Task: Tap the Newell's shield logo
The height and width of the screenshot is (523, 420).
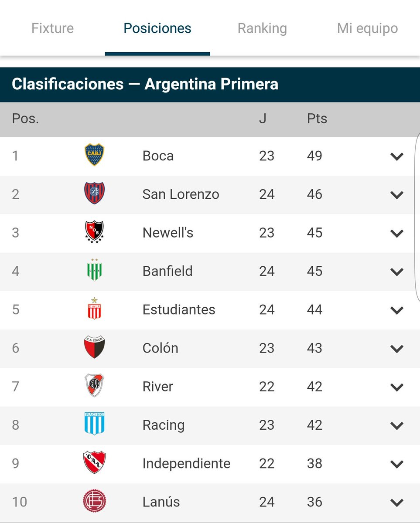Action: pos(94,232)
